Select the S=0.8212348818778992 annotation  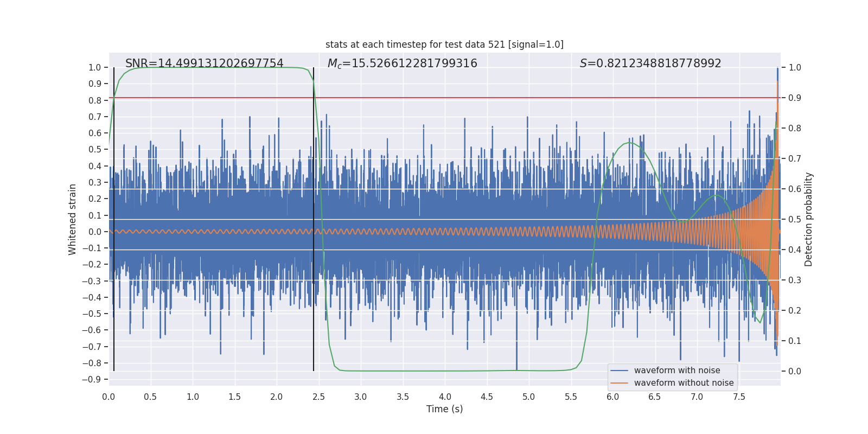(x=650, y=63)
